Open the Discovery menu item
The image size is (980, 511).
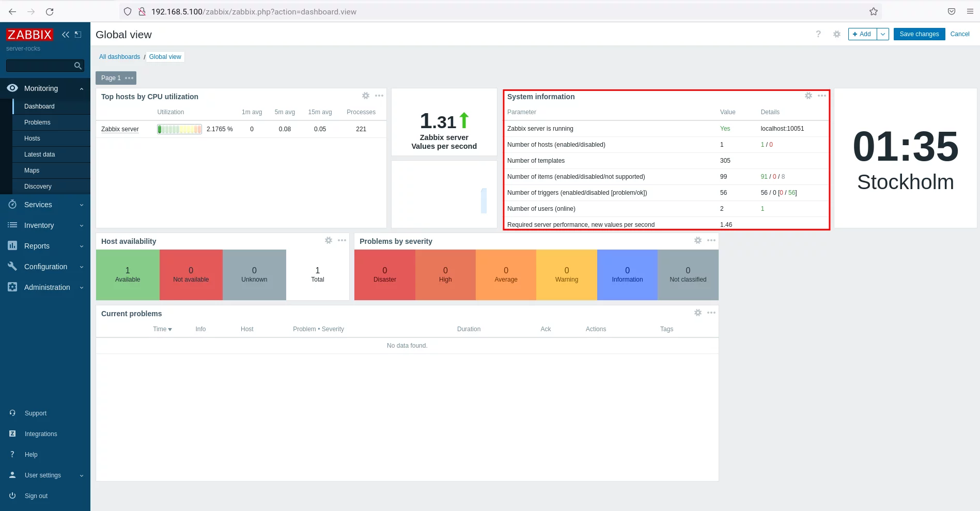[52, 187]
